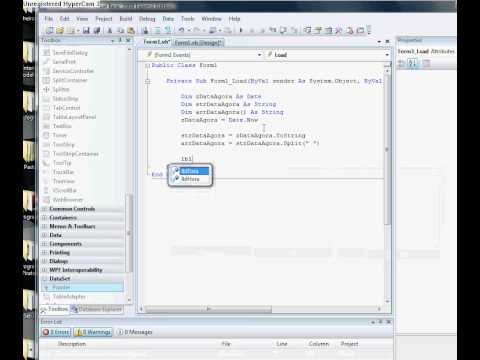Click the Paste toolbar icon
This screenshot has height=360, width=480.
click(x=131, y=30)
